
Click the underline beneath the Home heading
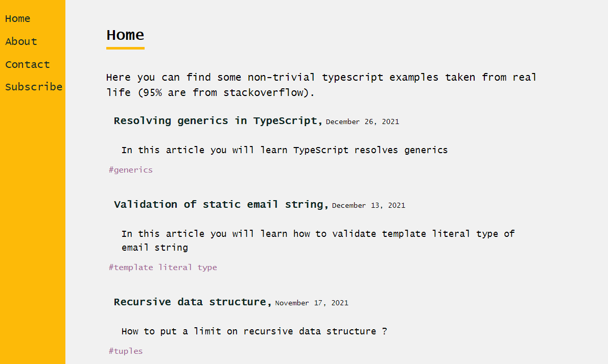click(125, 48)
